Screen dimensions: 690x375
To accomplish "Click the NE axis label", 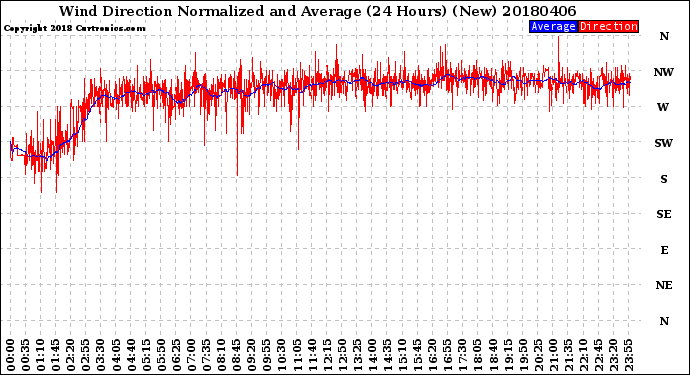I will coord(664,285).
